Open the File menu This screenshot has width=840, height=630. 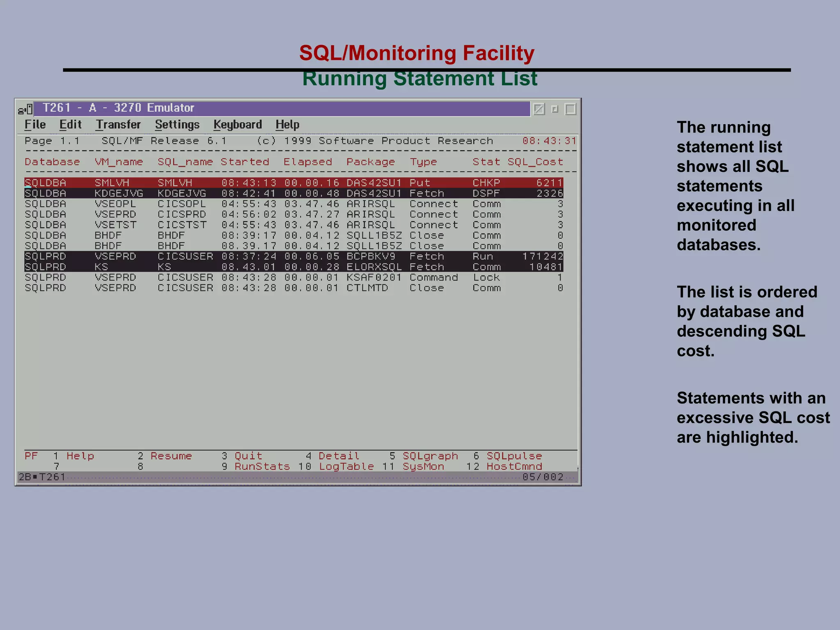[x=35, y=125]
